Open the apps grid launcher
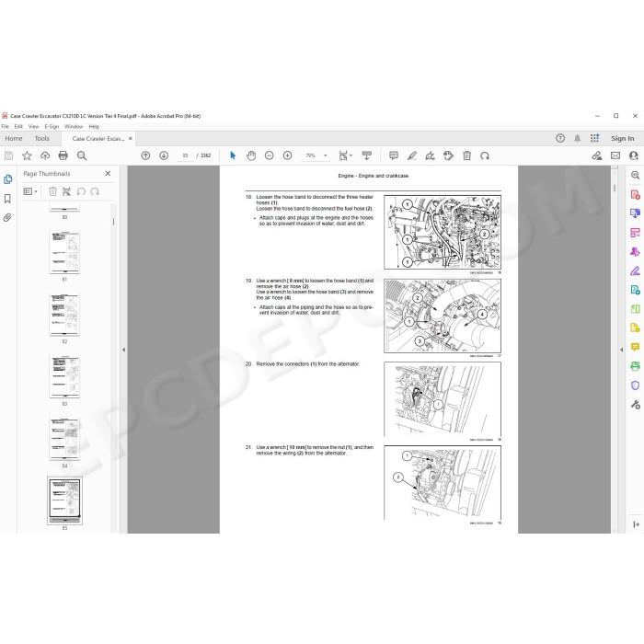Image resolution: width=644 pixels, height=644 pixels. pos(594,138)
